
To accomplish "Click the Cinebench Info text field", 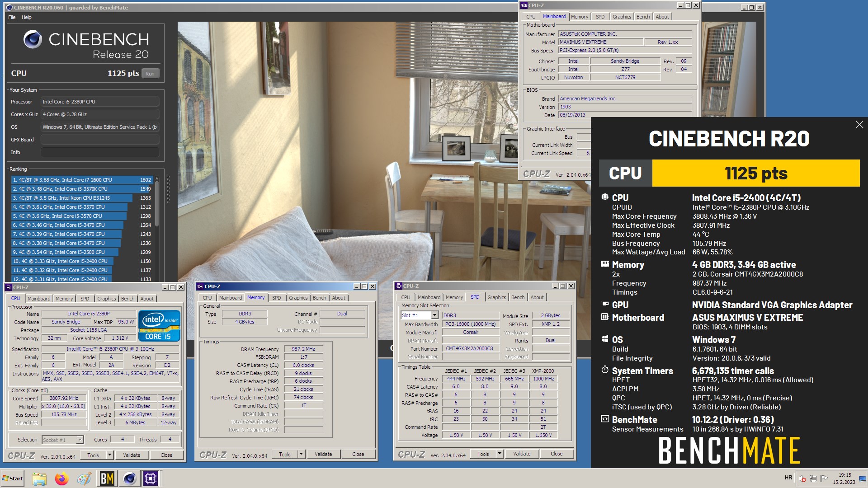I will (x=100, y=152).
